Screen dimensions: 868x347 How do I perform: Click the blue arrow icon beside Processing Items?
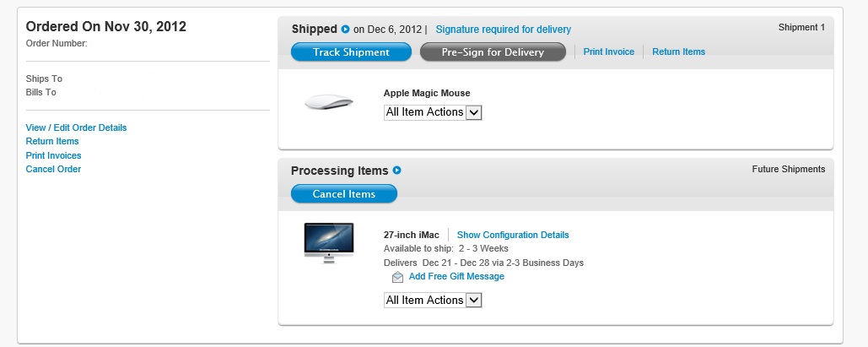[396, 171]
